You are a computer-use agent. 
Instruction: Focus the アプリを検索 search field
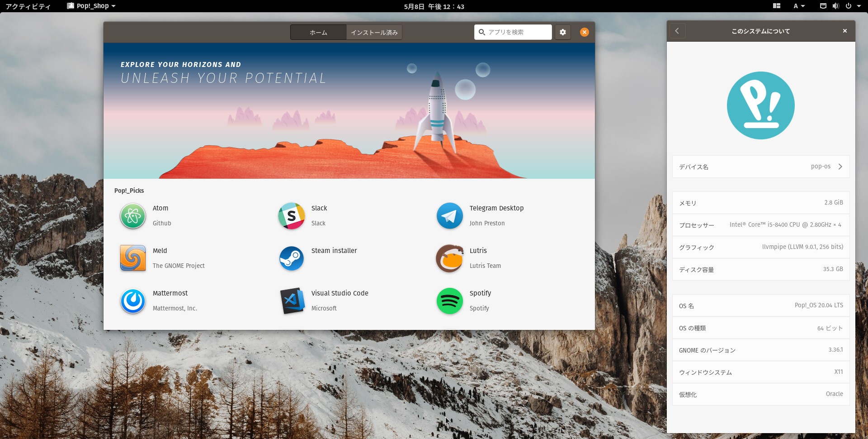tap(513, 32)
